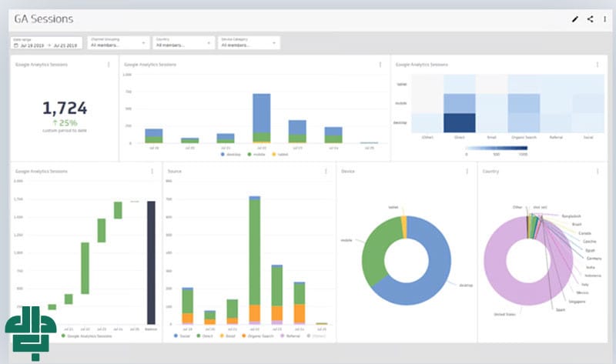Open the dashboard three-dot menu in header
The width and height of the screenshot is (616, 364).
pos(604,18)
